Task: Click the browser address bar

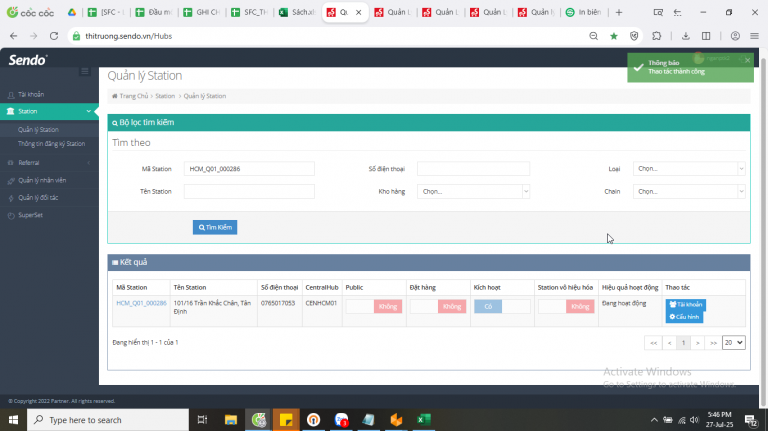Action: tap(328, 36)
